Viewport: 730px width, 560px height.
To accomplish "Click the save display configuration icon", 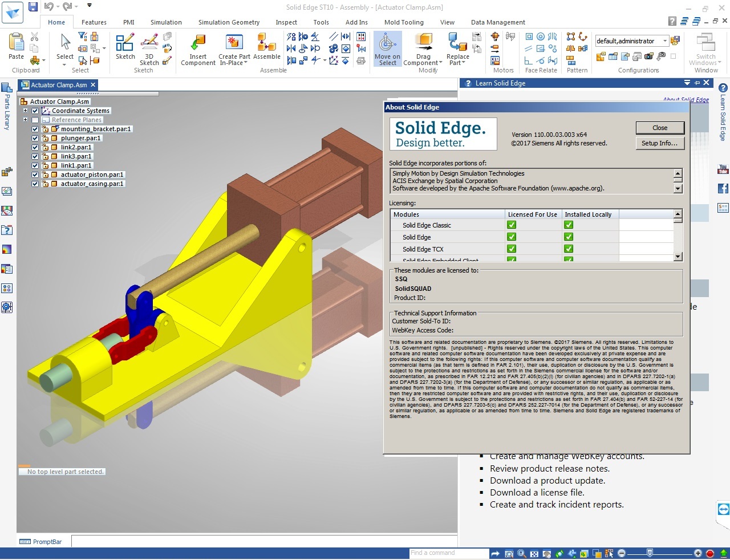I will coord(675,40).
